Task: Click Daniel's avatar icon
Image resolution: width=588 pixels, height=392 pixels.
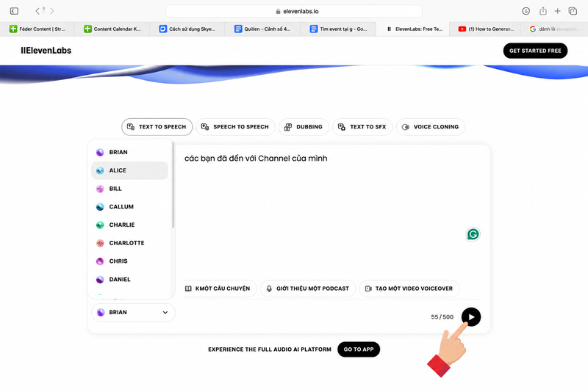Action: (100, 280)
